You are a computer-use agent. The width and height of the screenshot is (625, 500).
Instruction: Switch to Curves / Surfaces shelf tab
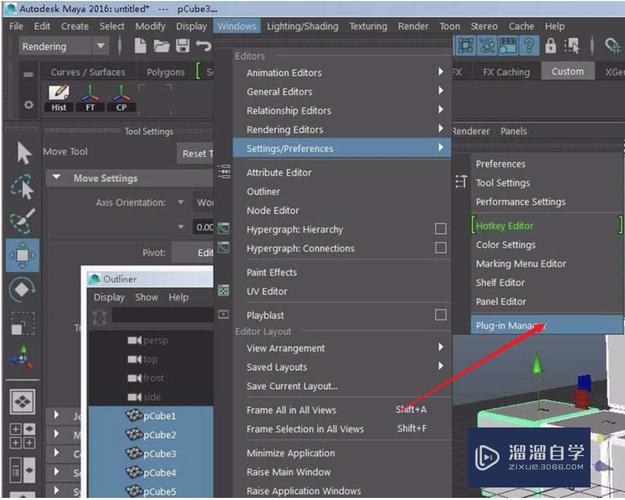pyautogui.click(x=88, y=72)
